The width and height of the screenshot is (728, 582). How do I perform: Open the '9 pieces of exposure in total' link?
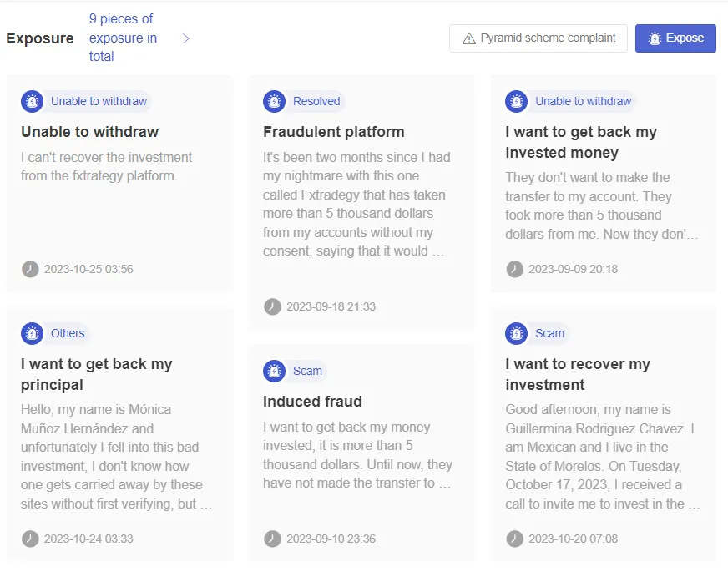click(x=123, y=38)
